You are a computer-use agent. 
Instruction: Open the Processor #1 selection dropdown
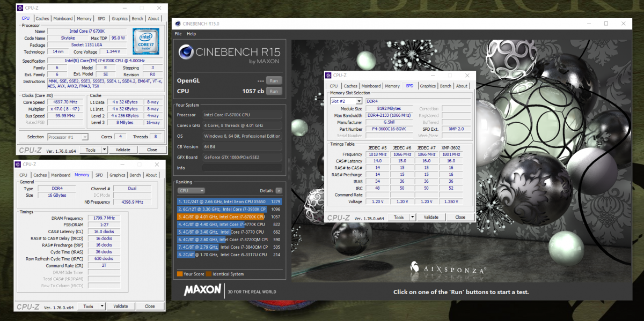click(85, 137)
